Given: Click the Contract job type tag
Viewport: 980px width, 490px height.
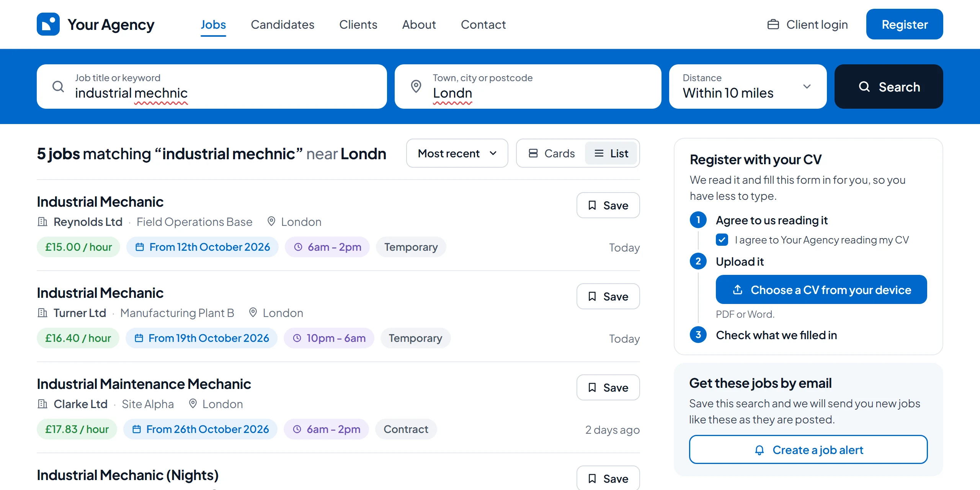Looking at the screenshot, I should [406, 429].
